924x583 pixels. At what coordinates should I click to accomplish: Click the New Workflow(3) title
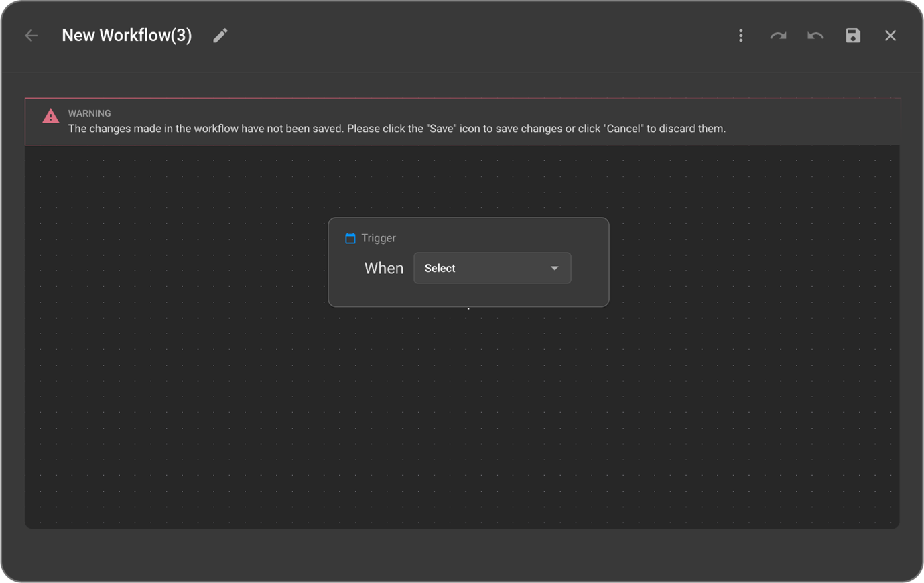(127, 36)
